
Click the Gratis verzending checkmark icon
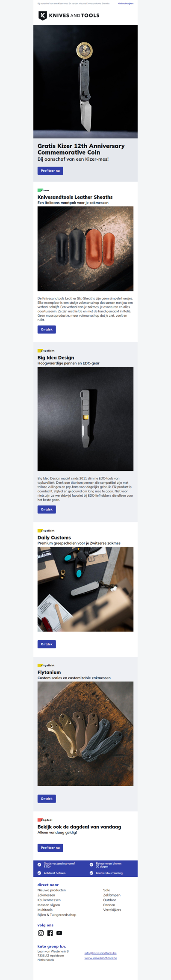pyautogui.click(x=39, y=865)
